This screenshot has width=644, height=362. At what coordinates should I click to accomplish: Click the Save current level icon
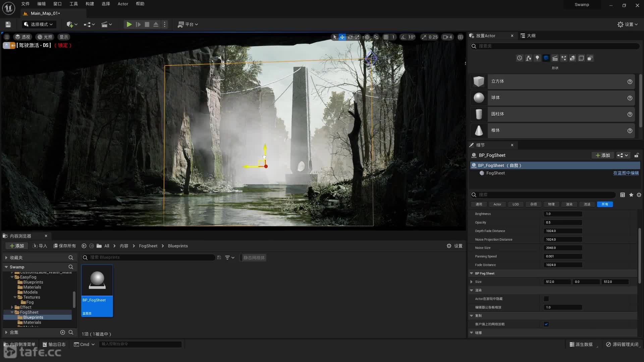pyautogui.click(x=8, y=24)
